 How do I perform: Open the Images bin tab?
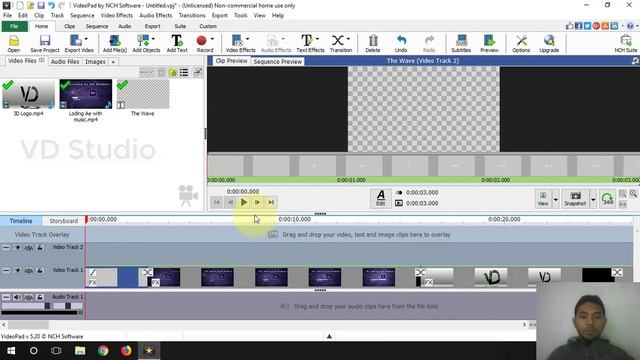[95, 62]
